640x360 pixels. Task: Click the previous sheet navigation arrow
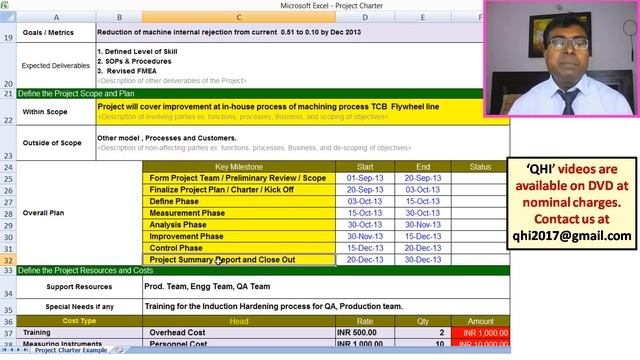click(11, 350)
